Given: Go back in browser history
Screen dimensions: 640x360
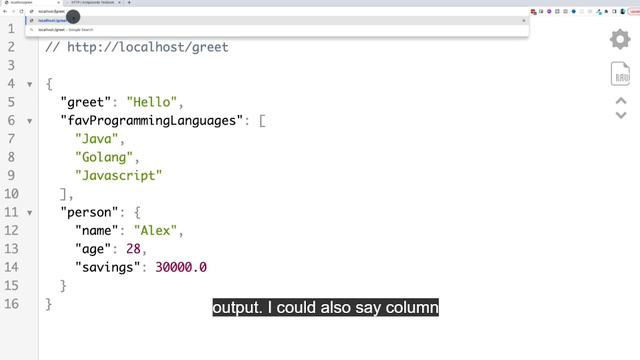Looking at the screenshot, I should (5, 11).
